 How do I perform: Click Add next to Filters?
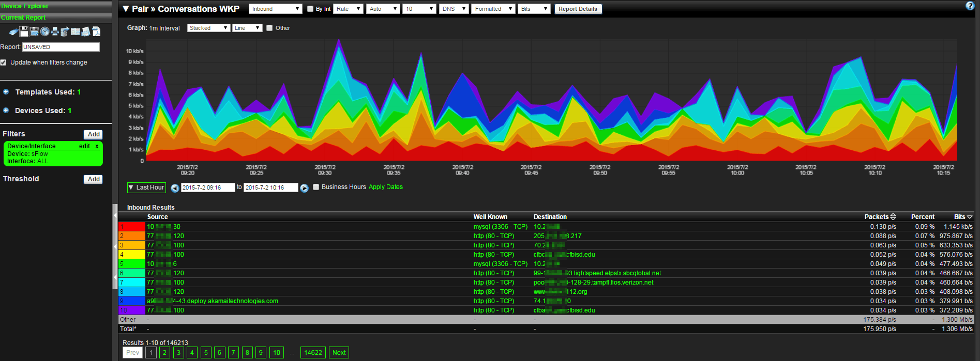point(94,134)
